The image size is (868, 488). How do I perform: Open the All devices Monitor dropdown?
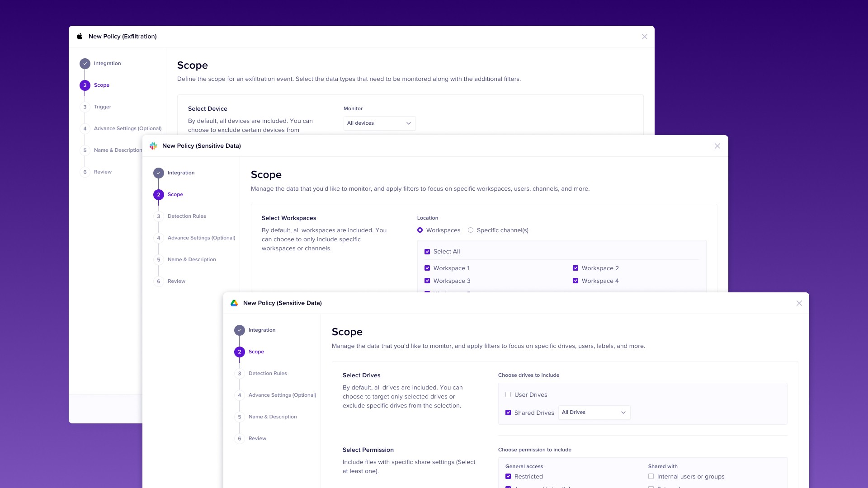pyautogui.click(x=380, y=123)
